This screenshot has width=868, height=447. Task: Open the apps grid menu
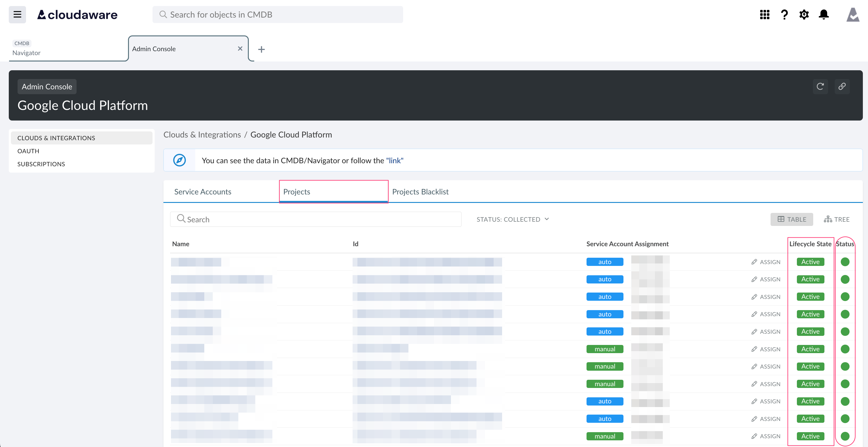(x=764, y=15)
